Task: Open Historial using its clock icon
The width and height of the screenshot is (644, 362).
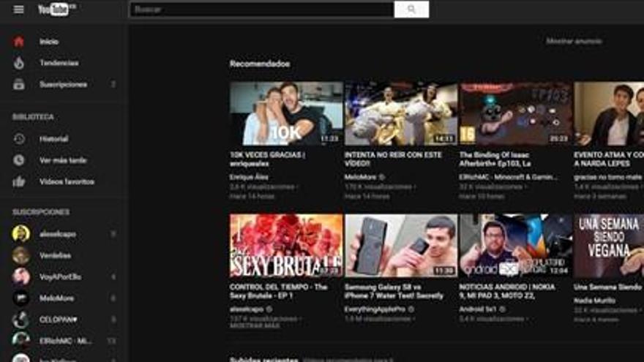Action: 19,139
